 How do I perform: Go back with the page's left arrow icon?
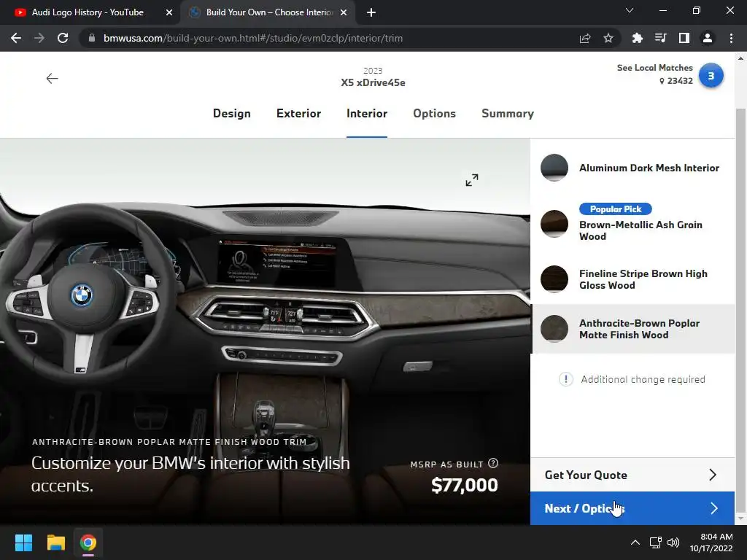[52, 79]
